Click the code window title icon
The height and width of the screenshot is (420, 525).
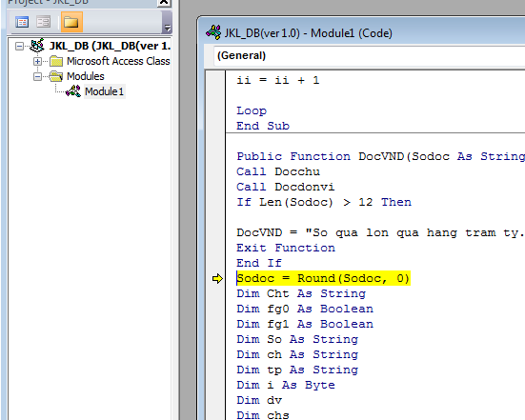pyautogui.click(x=213, y=32)
